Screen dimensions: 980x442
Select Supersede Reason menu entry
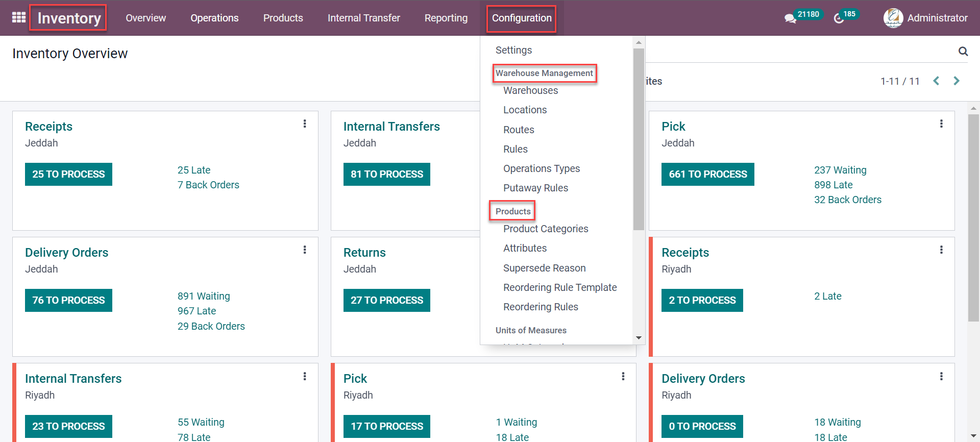544,268
